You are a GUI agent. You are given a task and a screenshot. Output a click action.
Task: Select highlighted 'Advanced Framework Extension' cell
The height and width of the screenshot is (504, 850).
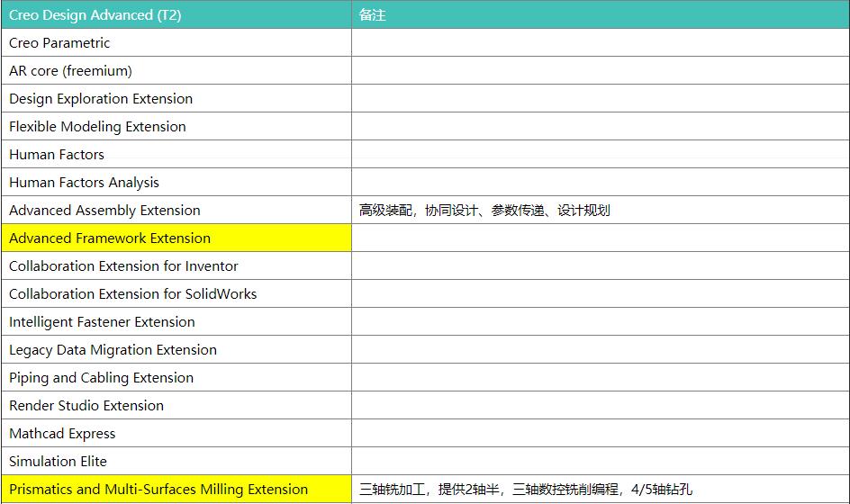176,238
